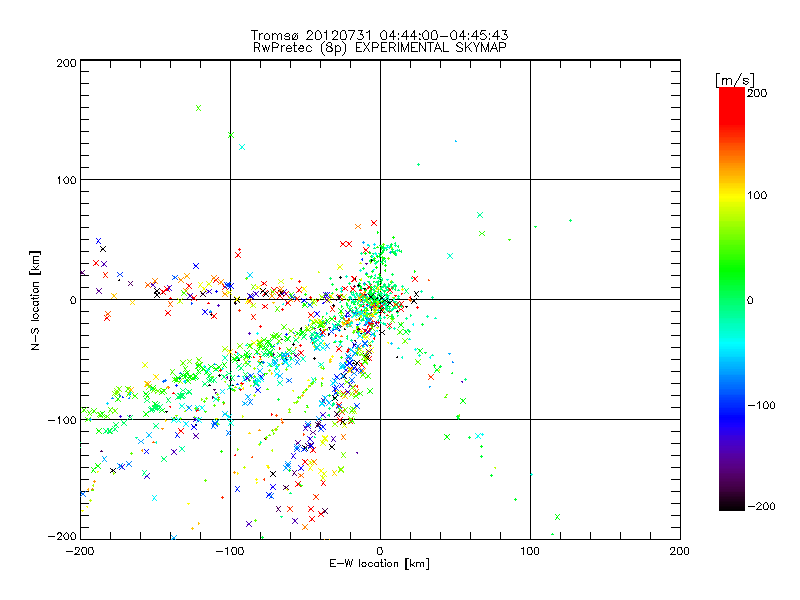Click the y-axis tick label '-100'
This screenshot has width=800, height=600.
(x=62, y=420)
